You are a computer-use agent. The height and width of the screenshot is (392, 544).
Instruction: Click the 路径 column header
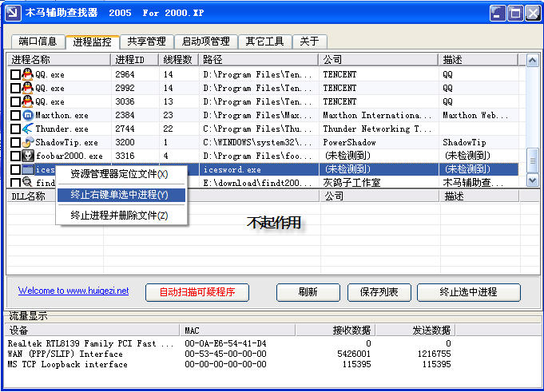[x=259, y=60]
